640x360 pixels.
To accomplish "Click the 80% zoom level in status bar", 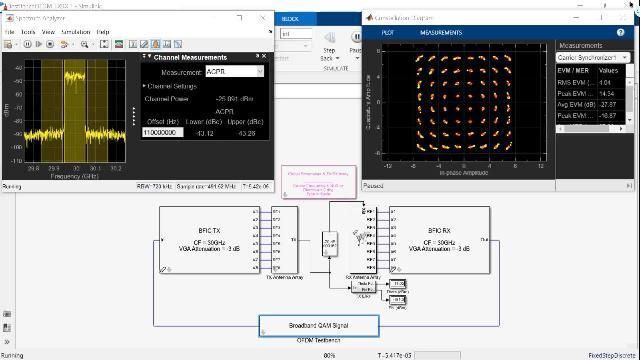I will tap(329, 356).
